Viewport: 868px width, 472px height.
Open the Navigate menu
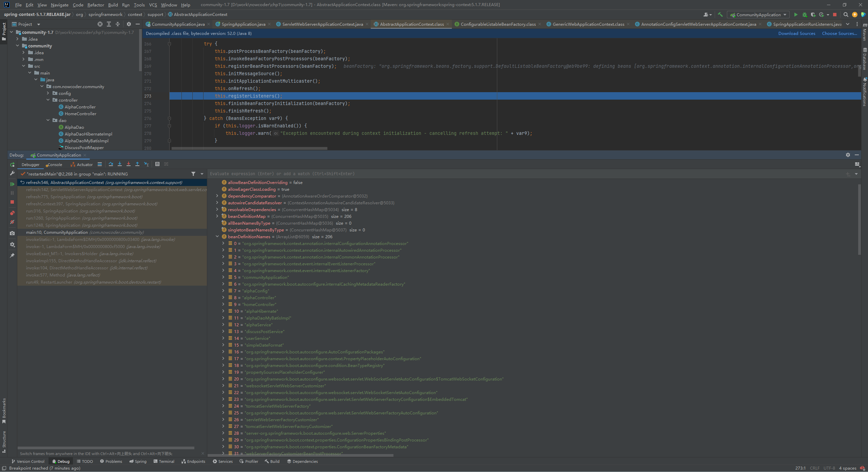pos(60,5)
